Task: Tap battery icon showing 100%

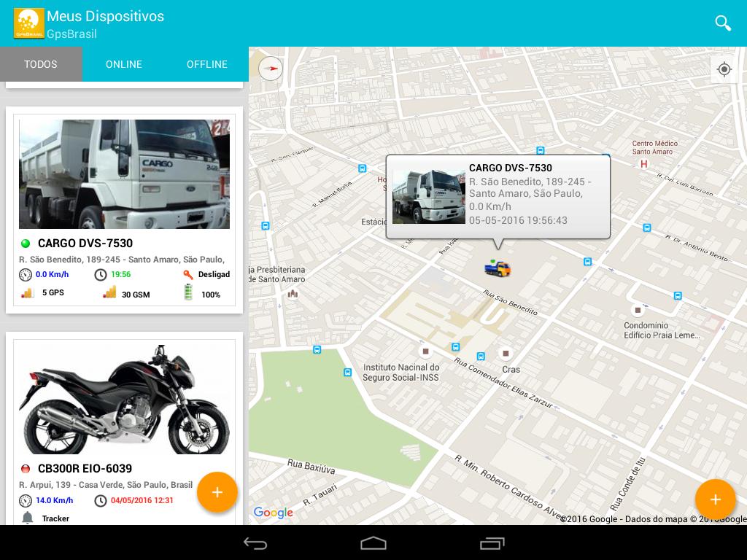Action: 189,292
